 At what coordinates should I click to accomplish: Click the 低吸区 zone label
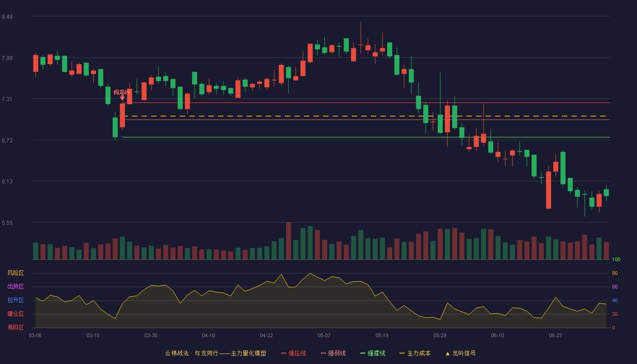click(x=15, y=328)
